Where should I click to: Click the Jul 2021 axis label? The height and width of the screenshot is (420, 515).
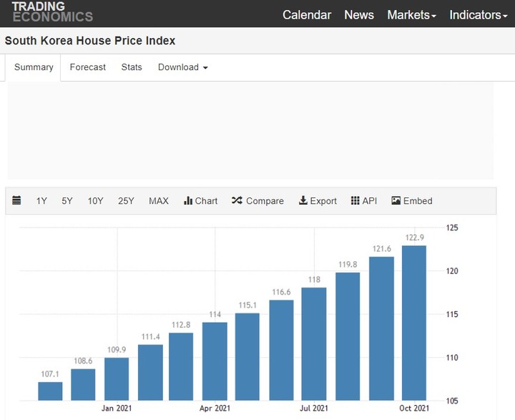point(314,408)
